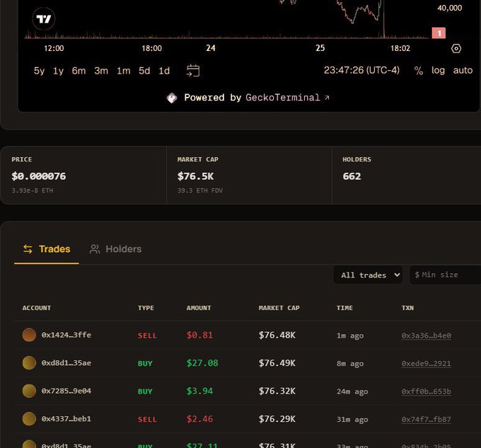The height and width of the screenshot is (448, 481).
Task: Select account 0xd8d1…35ae in the $27.08 row
Action: [x=66, y=362]
